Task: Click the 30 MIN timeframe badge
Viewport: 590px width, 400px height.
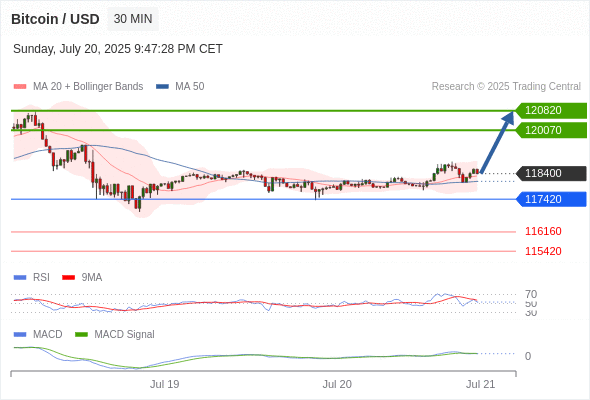Action: [133, 19]
